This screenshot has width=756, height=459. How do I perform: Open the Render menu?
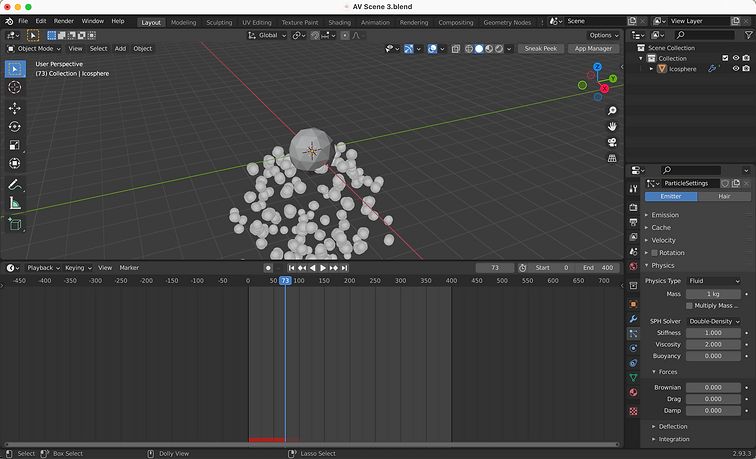pos(64,21)
